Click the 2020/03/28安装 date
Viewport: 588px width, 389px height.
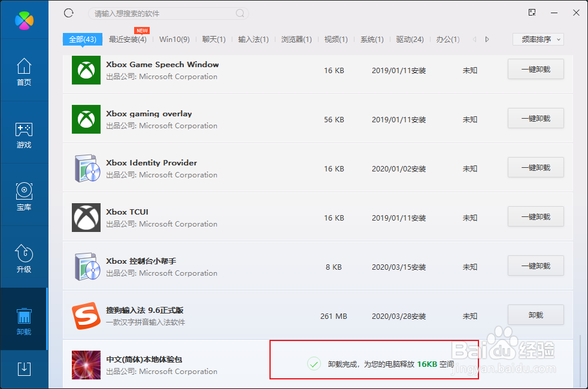point(399,316)
